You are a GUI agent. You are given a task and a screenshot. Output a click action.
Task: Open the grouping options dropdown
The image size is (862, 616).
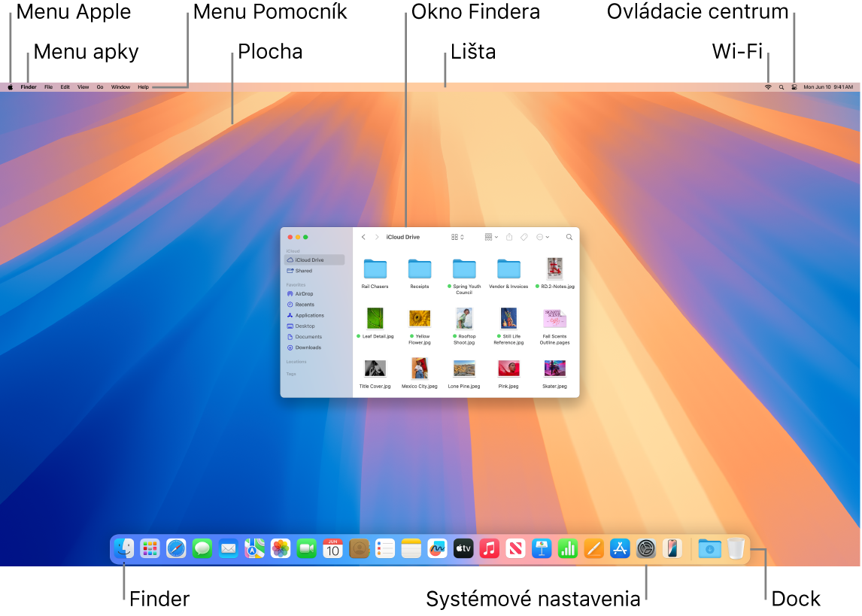click(x=490, y=237)
